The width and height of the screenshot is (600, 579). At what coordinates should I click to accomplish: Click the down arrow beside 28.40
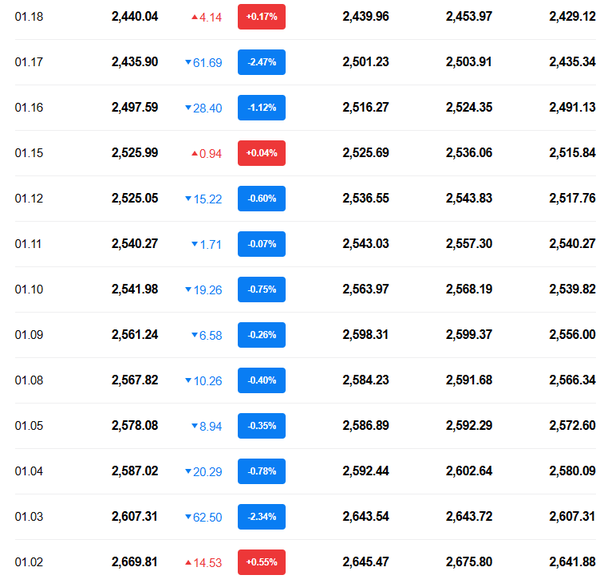pyautogui.click(x=188, y=108)
